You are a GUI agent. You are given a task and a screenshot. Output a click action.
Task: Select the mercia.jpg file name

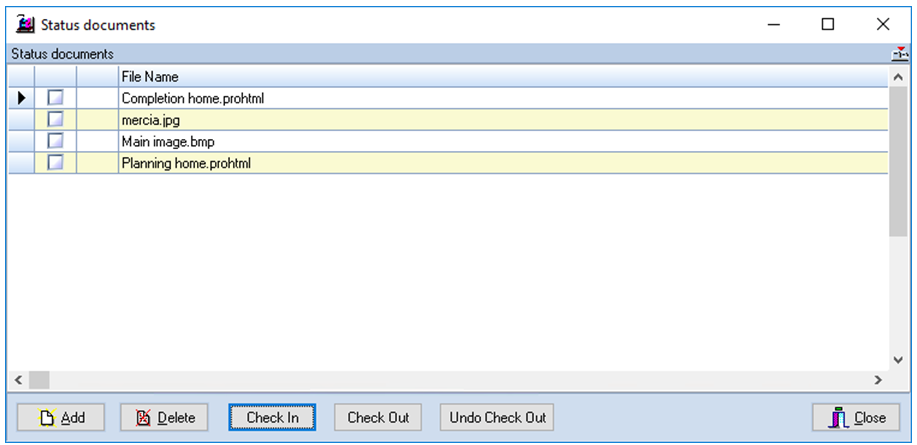[x=151, y=120]
